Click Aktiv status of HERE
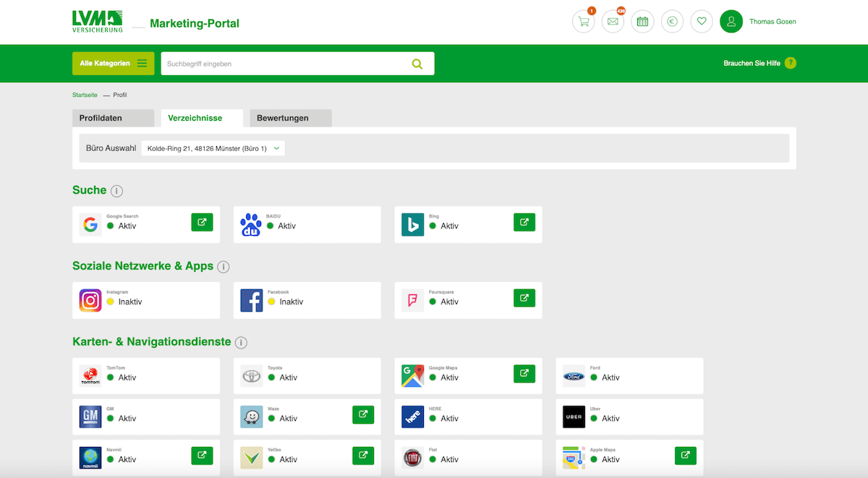This screenshot has height=478, width=868. coord(450,419)
